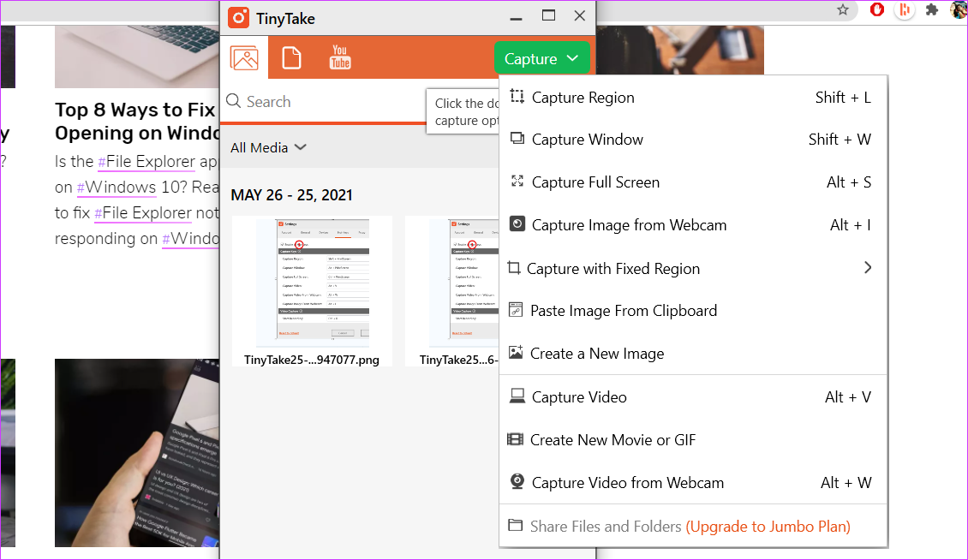Click the webcam video capture icon
This screenshot has width=968, height=560.
[x=517, y=481]
